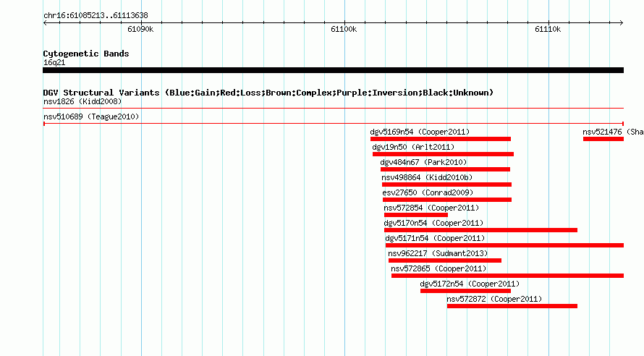Open the Cytogenetic Bands track title

coord(86,54)
